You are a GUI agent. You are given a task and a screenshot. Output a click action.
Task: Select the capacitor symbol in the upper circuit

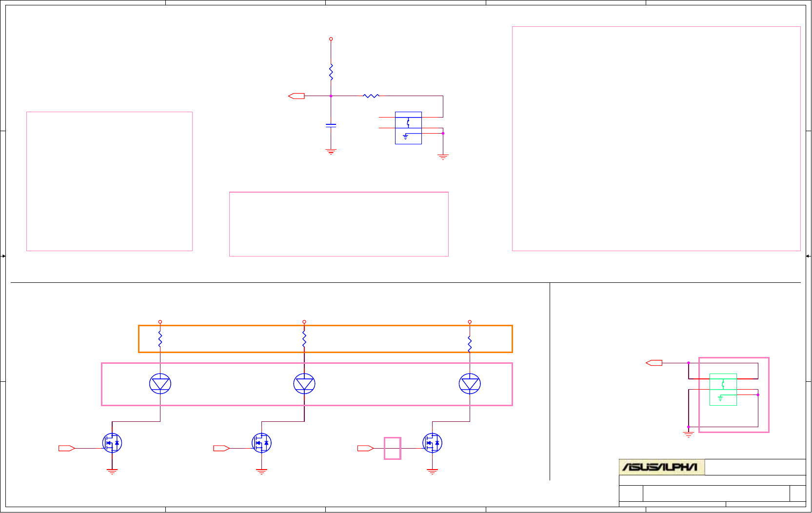(x=331, y=125)
